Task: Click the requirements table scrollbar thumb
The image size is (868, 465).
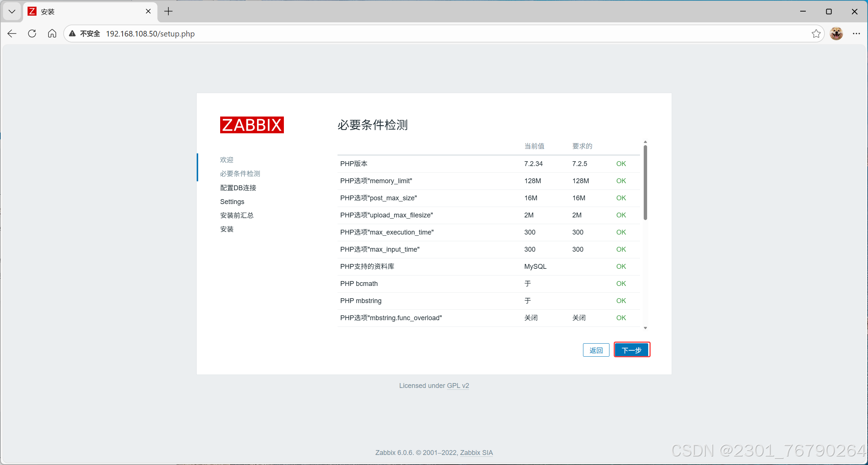Action: click(645, 182)
